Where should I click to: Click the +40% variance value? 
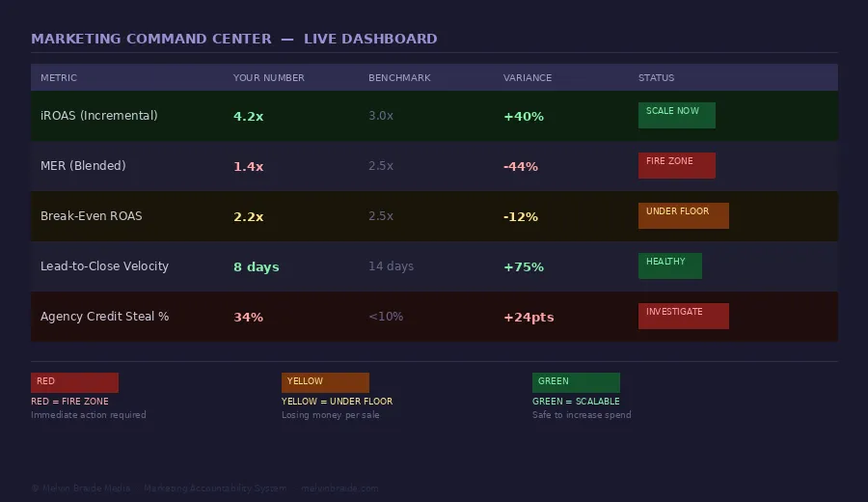point(523,117)
